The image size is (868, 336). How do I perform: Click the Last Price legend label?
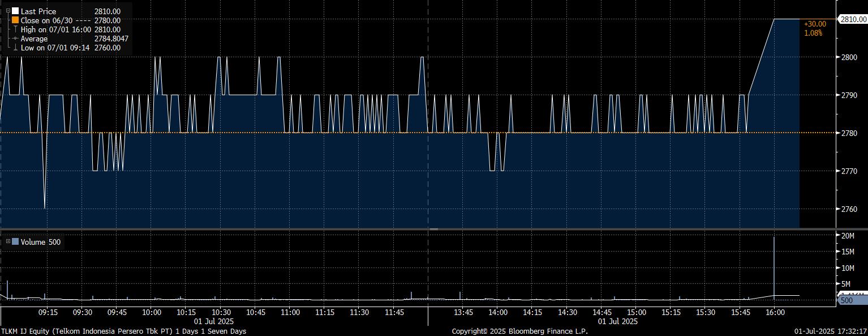tap(38, 11)
